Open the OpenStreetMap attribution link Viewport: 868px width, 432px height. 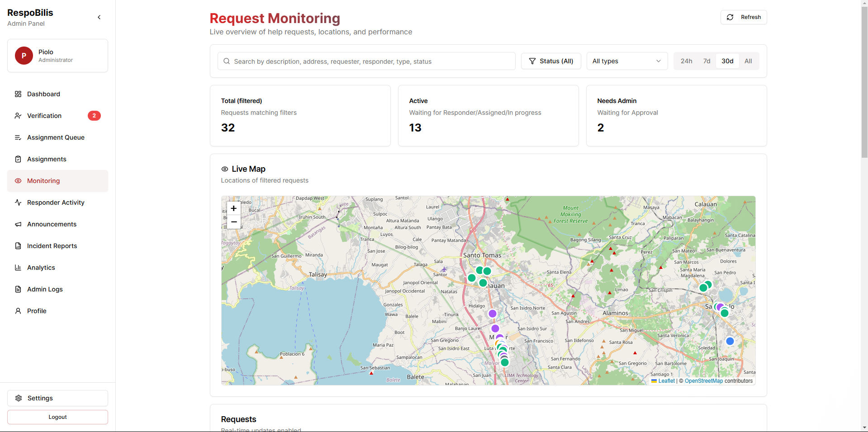pos(704,381)
